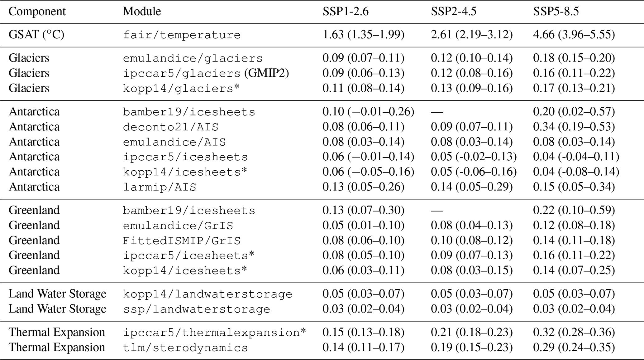644x360 pixels.
Task: Select the tlm/sterodynamics module cell
Action: click(x=185, y=348)
